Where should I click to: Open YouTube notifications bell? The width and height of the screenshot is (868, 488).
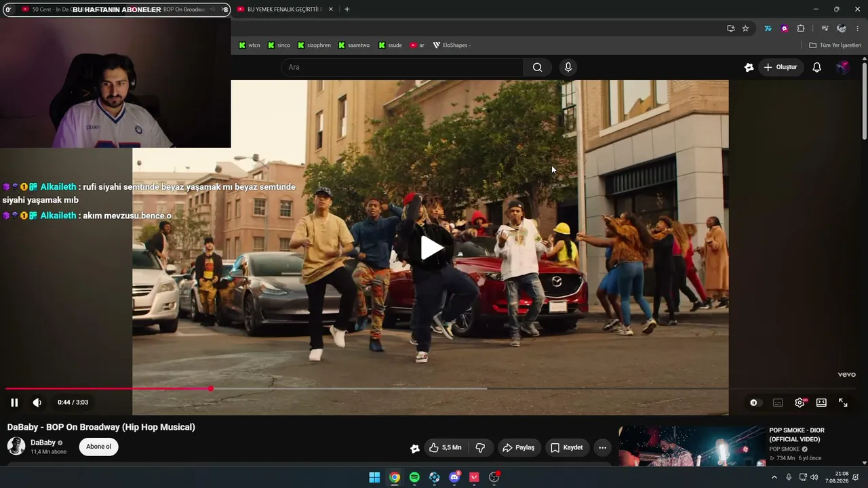[817, 67]
